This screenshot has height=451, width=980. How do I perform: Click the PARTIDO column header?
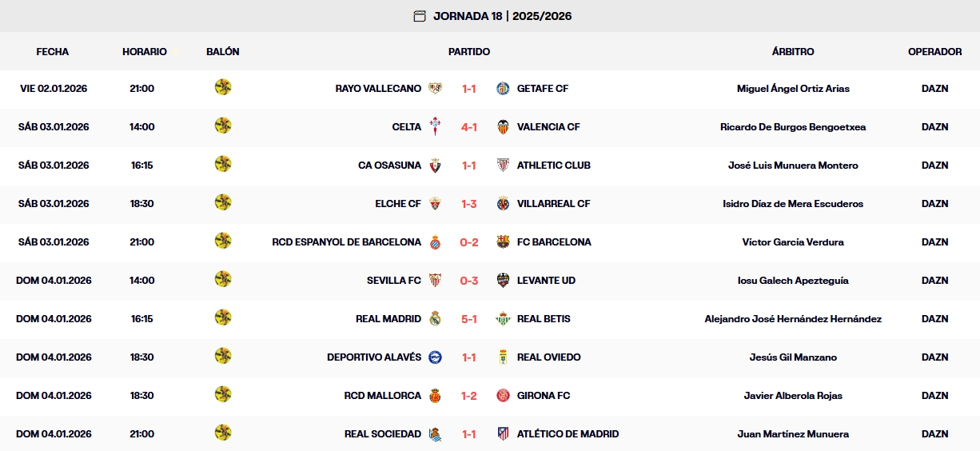(469, 52)
